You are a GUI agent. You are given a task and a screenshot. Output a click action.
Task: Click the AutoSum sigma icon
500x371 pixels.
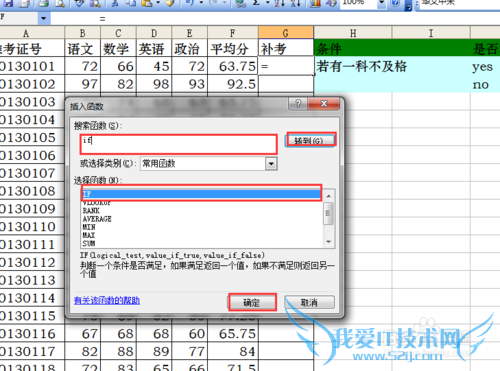pyautogui.click(x=256, y=3)
